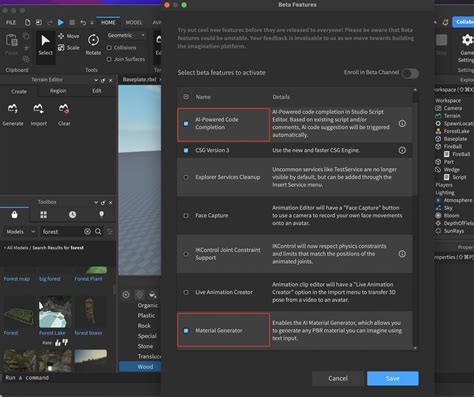Open the Forest map model link
The height and width of the screenshot is (397, 474).
pos(17,279)
